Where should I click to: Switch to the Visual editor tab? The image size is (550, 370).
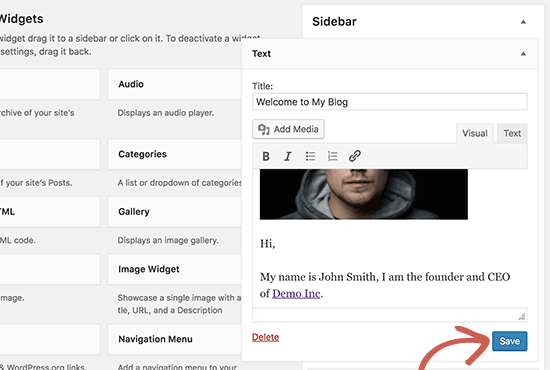click(x=475, y=133)
